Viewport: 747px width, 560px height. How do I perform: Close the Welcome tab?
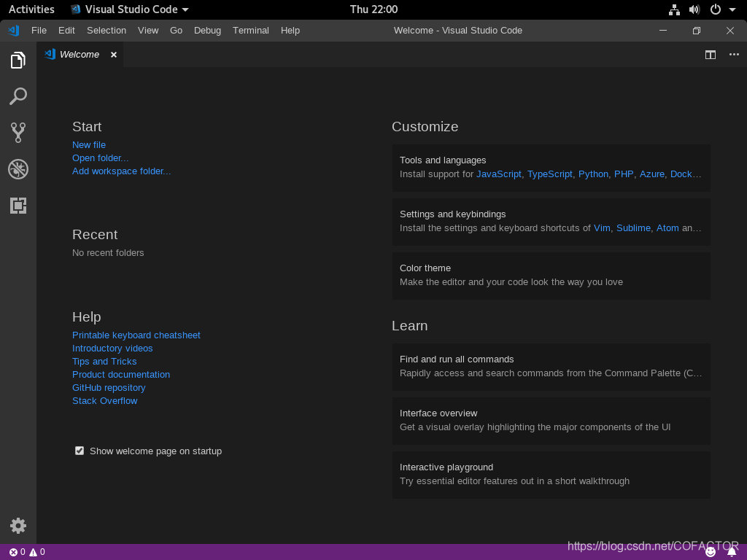click(x=114, y=55)
